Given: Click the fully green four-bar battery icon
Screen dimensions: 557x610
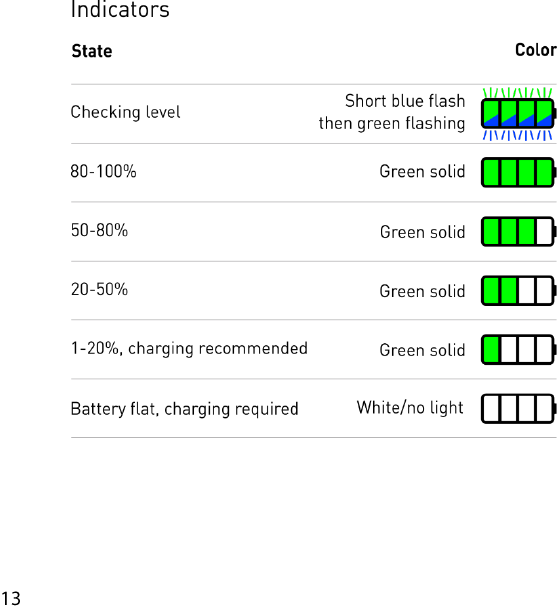Looking at the screenshot, I should (518, 172).
